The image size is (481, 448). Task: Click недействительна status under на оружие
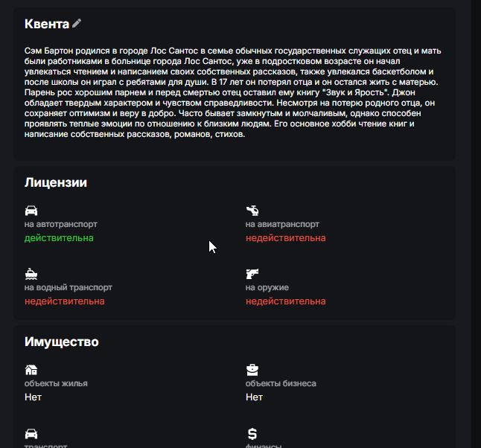point(285,301)
